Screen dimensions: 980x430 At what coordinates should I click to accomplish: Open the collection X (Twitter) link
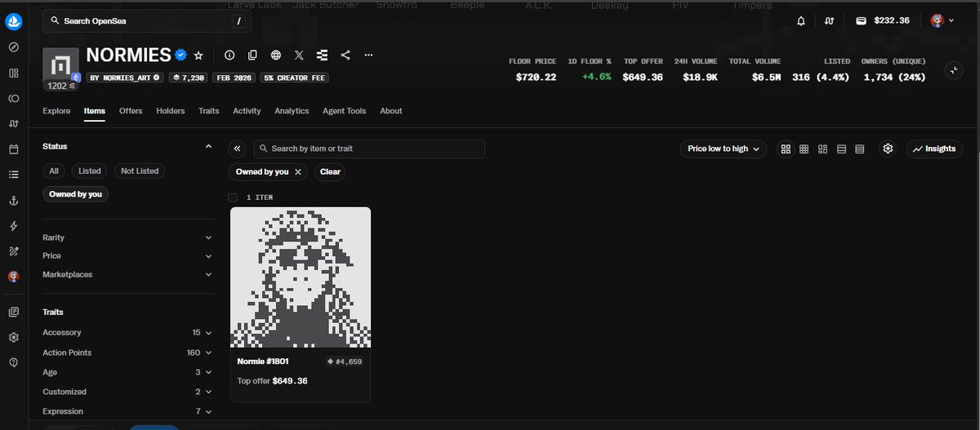pyautogui.click(x=299, y=55)
